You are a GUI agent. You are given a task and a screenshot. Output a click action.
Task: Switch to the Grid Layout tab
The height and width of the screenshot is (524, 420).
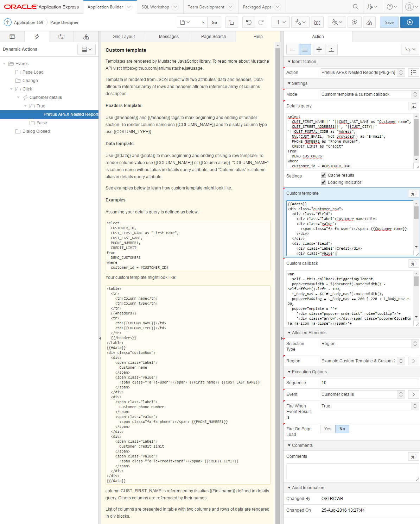[x=123, y=37]
